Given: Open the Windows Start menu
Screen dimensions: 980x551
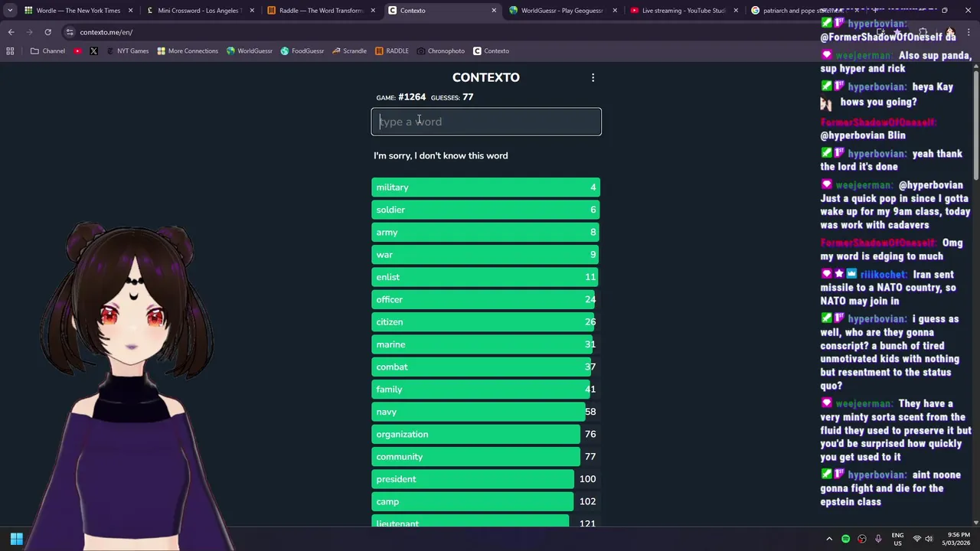Looking at the screenshot, I should point(17,539).
